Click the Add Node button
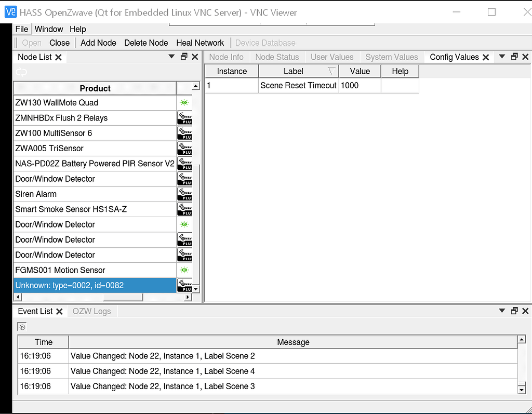 (x=98, y=43)
